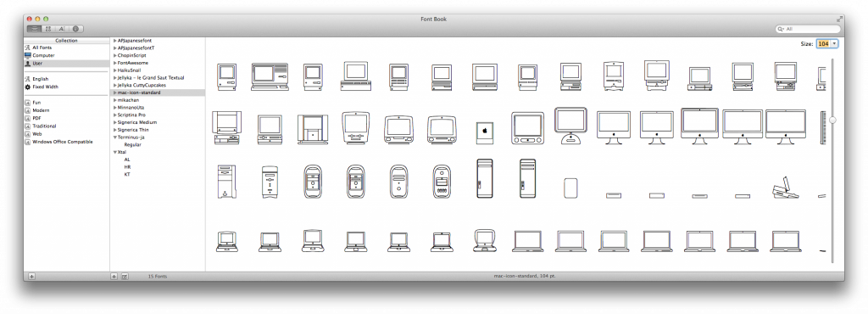Image resolution: width=868 pixels, height=314 pixels.
Task: Expand the APJapanesefontT family
Action: (115, 48)
